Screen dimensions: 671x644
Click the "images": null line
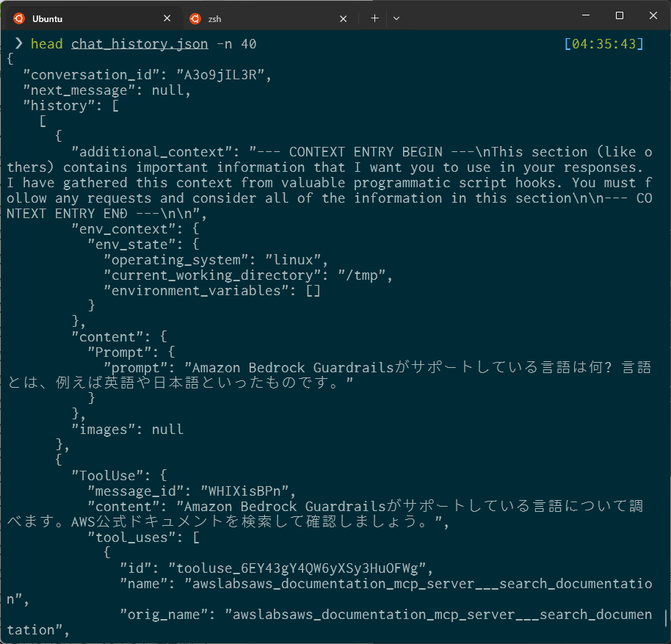(x=128, y=429)
